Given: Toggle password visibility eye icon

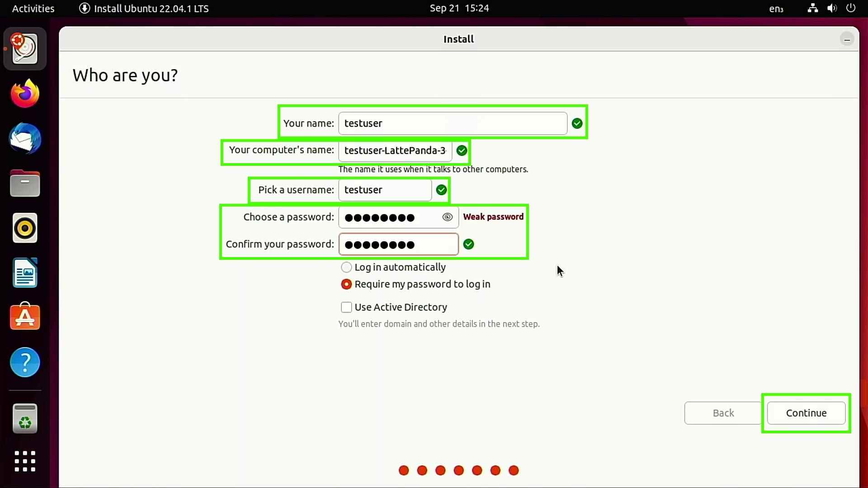Looking at the screenshot, I should pyautogui.click(x=447, y=216).
